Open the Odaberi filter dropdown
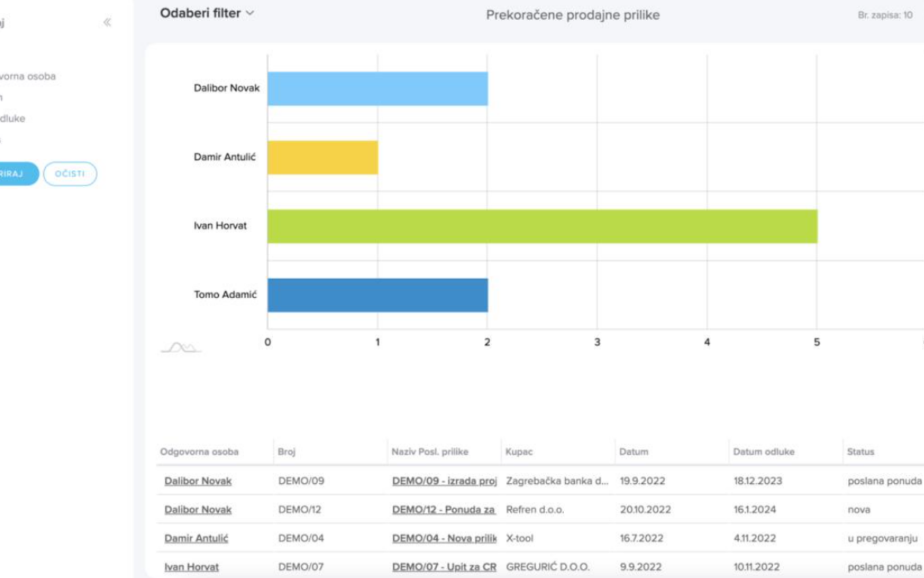Viewport: 924px width, 578px height. point(207,13)
